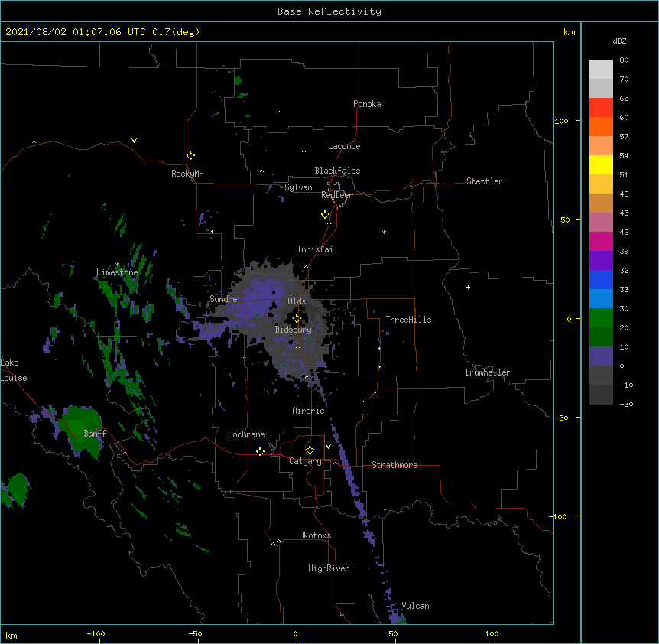Click the yellow V marker northwest of RockyMH
Viewport: 659px width, 644px height.
pos(134,141)
